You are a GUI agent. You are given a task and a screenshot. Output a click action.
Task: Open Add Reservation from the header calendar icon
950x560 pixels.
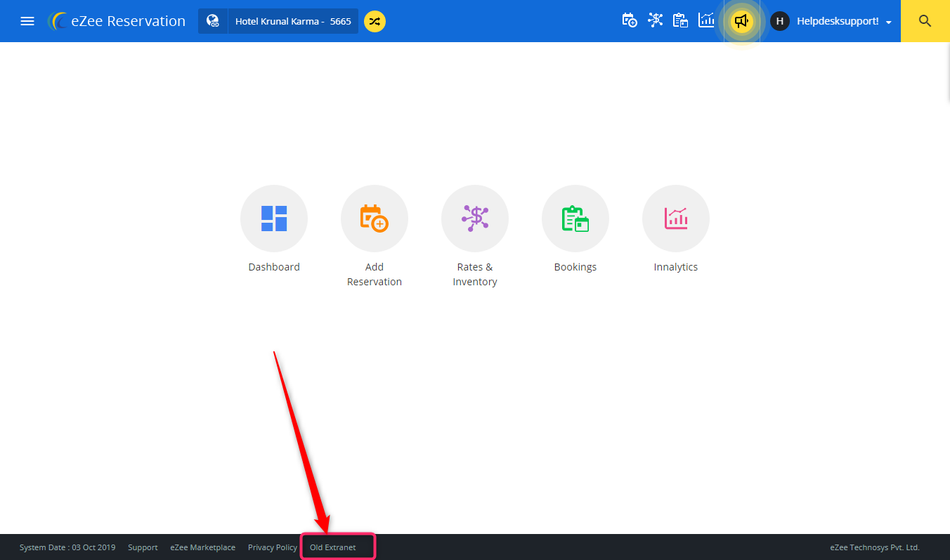[x=630, y=20]
